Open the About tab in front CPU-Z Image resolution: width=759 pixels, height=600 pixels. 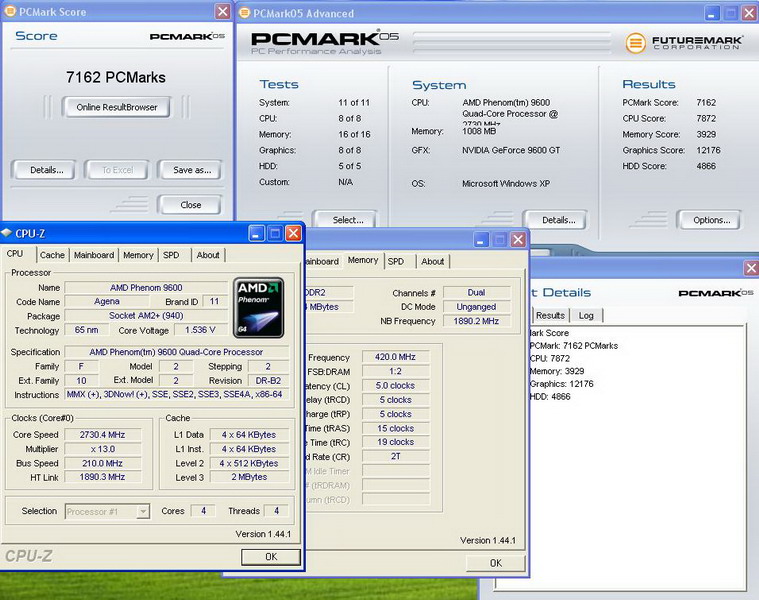208,255
